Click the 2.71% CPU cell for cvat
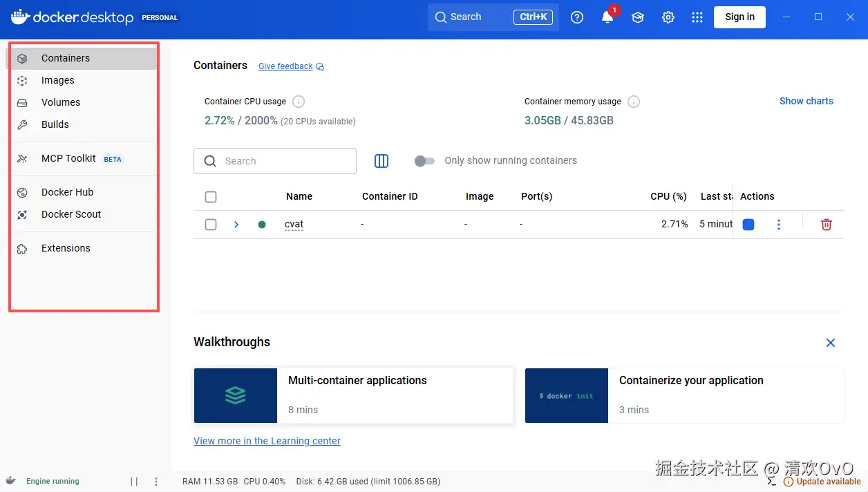868x492 pixels. (674, 225)
